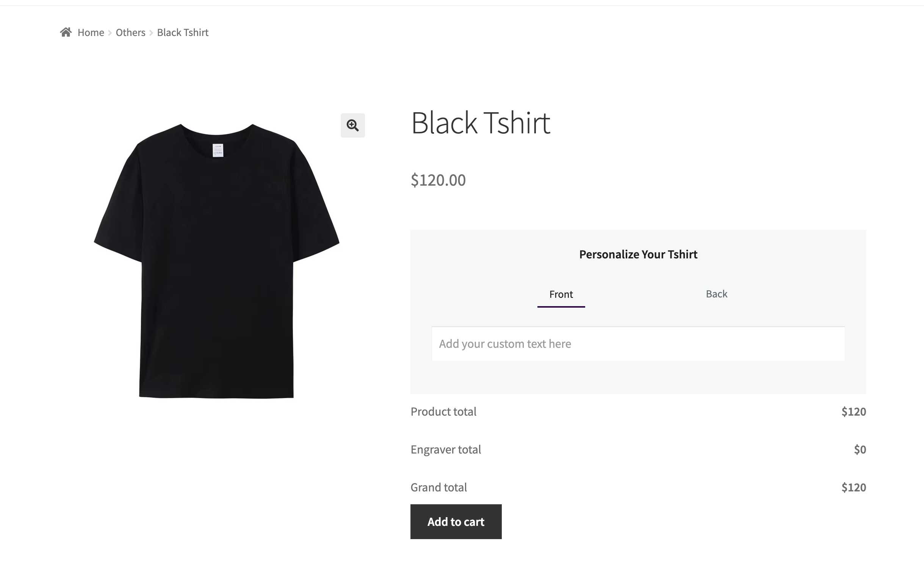
Task: Click the chevron between Home and Others
Action: pyautogui.click(x=110, y=33)
